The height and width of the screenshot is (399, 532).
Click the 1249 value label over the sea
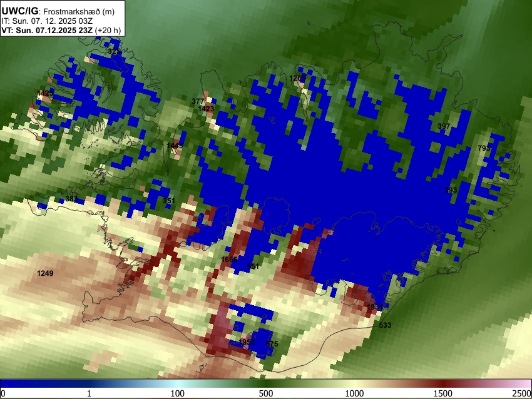[45, 273]
